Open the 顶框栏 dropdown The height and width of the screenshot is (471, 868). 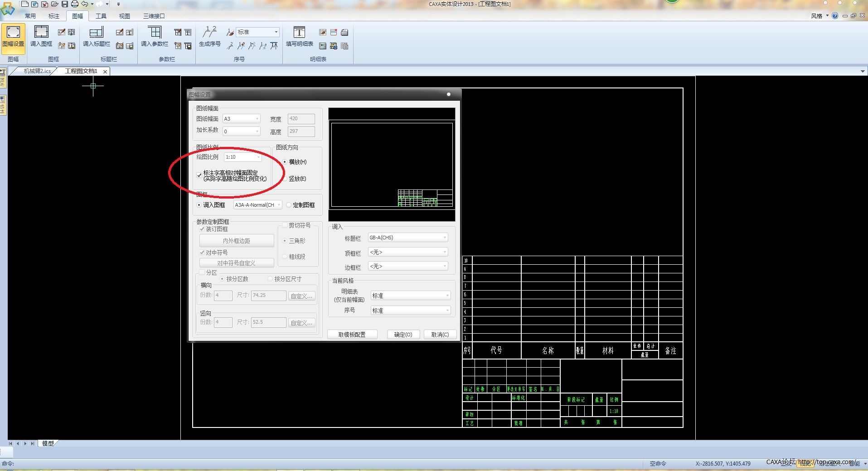coord(408,252)
